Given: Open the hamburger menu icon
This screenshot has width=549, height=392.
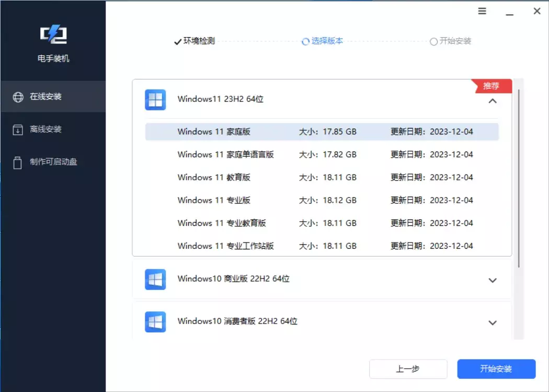Looking at the screenshot, I should point(482,11).
